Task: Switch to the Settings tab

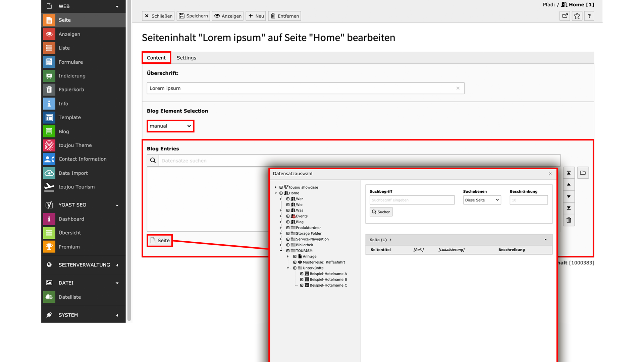Action: pos(186,58)
